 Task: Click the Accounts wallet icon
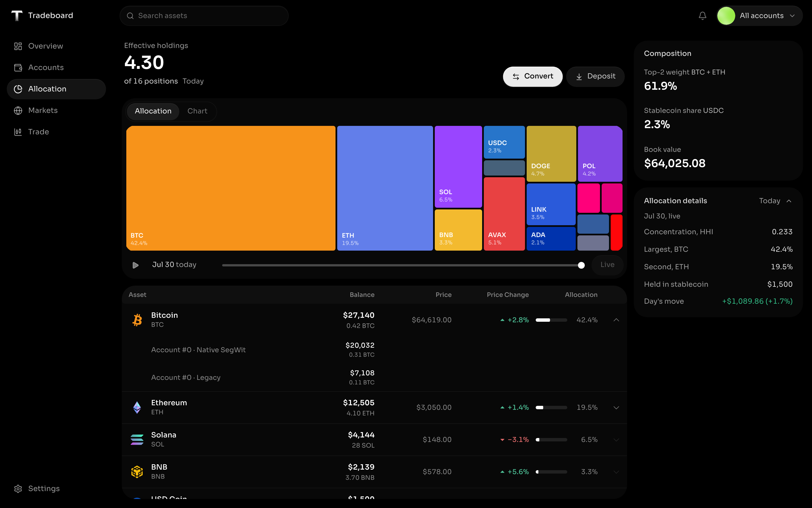pyautogui.click(x=18, y=67)
